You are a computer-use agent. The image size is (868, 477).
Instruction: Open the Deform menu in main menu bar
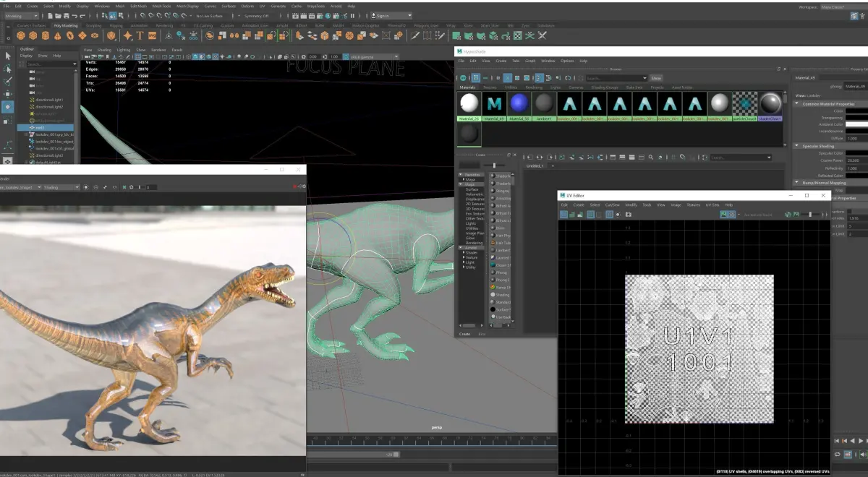tap(247, 6)
